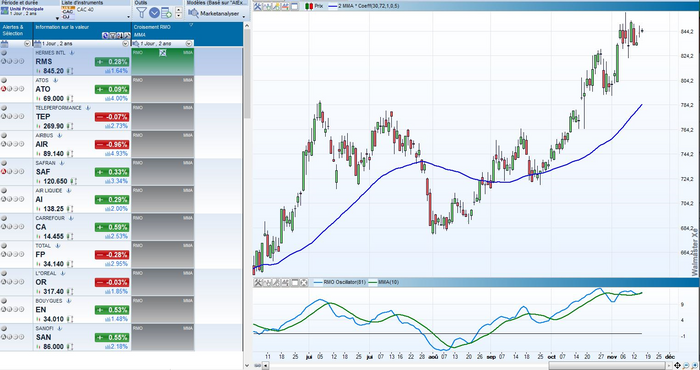This screenshot has width=700, height=370.
Task: Open the Croisement RMO column timeframe dropdown
Action: pos(188,43)
